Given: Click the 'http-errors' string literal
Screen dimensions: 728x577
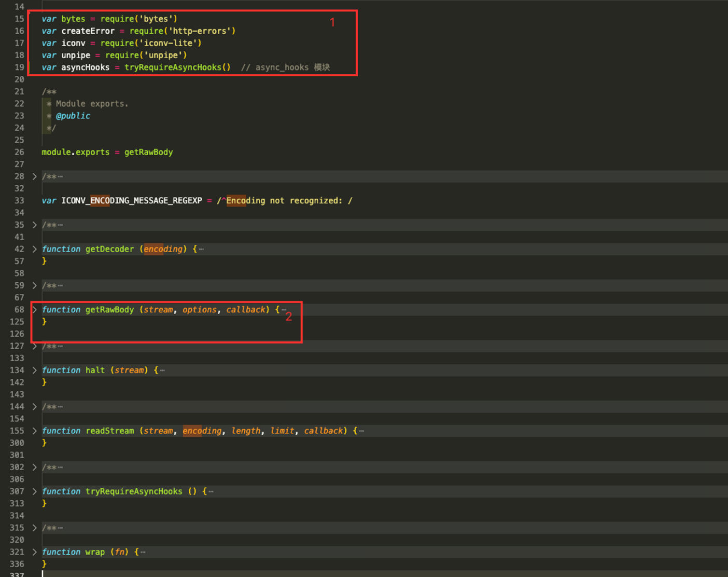Looking at the screenshot, I should pos(200,31).
